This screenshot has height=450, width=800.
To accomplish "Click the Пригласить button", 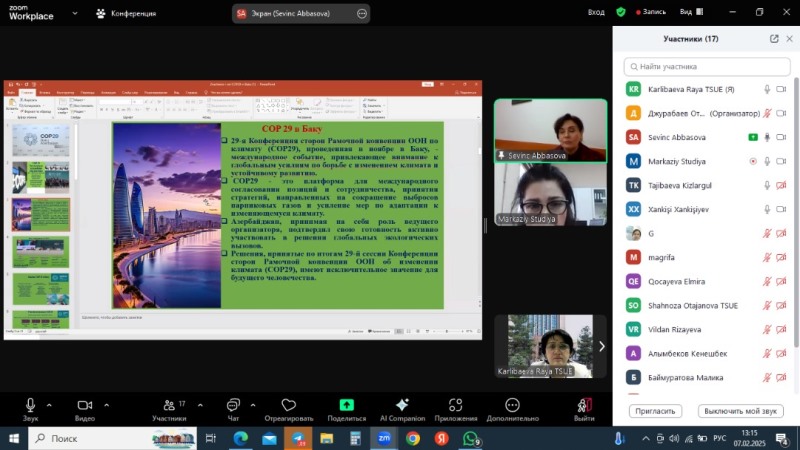I will (x=655, y=411).
